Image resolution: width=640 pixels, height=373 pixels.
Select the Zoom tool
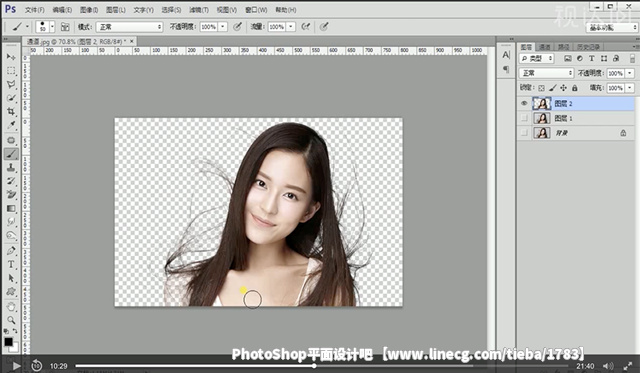coord(11,320)
